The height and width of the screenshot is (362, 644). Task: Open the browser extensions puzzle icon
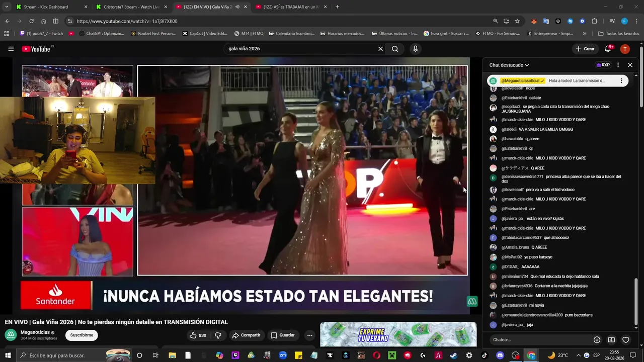coord(594,21)
